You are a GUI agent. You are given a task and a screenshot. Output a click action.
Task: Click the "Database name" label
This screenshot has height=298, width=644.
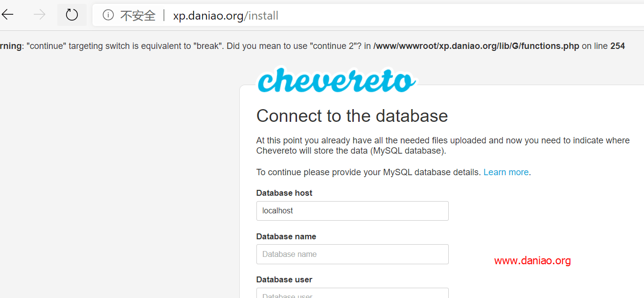pyautogui.click(x=286, y=236)
